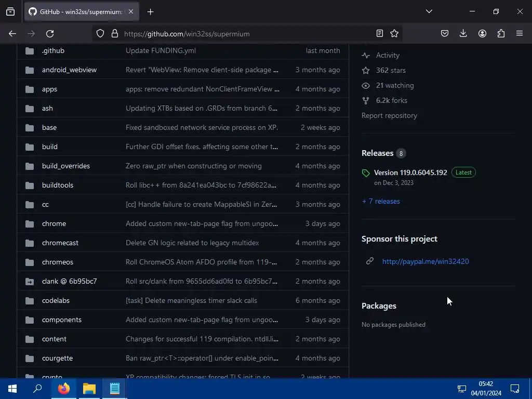Open the Notepad taskbar icon
The image size is (532, 399).
pos(115,389)
